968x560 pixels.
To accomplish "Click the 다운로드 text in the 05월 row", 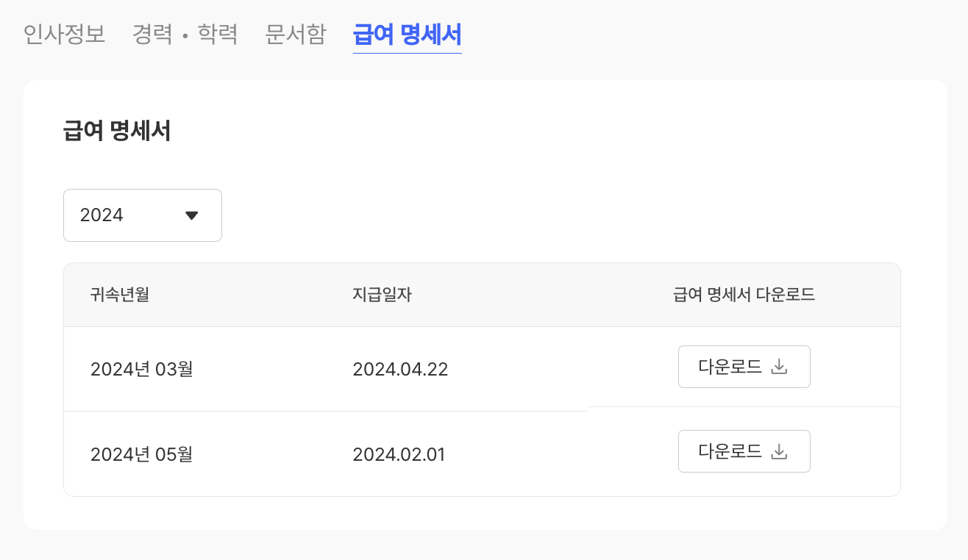I will coord(730,451).
